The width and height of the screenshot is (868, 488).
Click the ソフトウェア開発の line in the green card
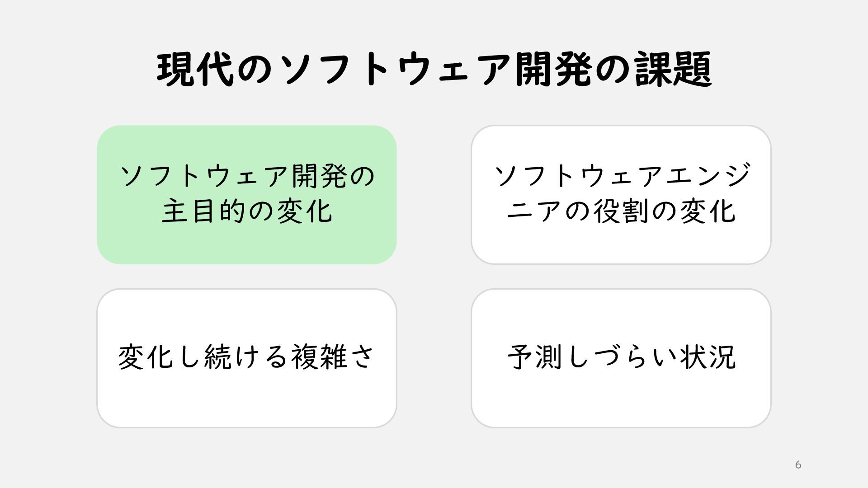(x=247, y=176)
